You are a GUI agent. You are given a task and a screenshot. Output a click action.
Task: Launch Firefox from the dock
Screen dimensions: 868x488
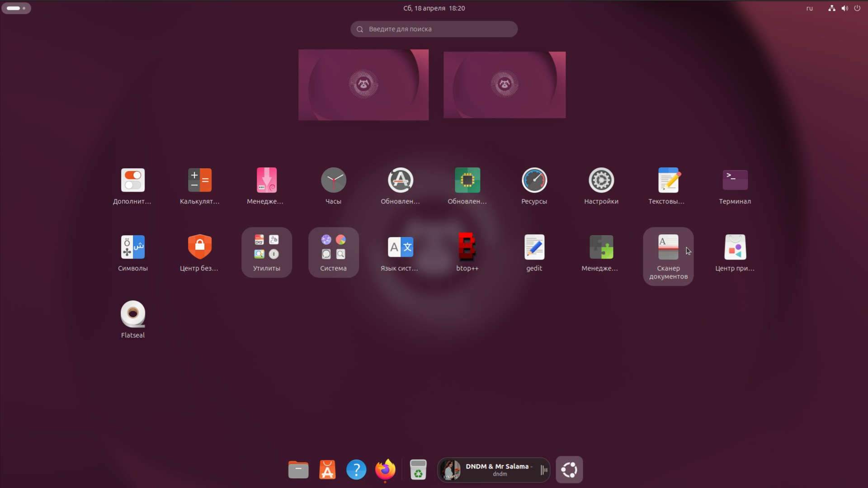(x=385, y=470)
